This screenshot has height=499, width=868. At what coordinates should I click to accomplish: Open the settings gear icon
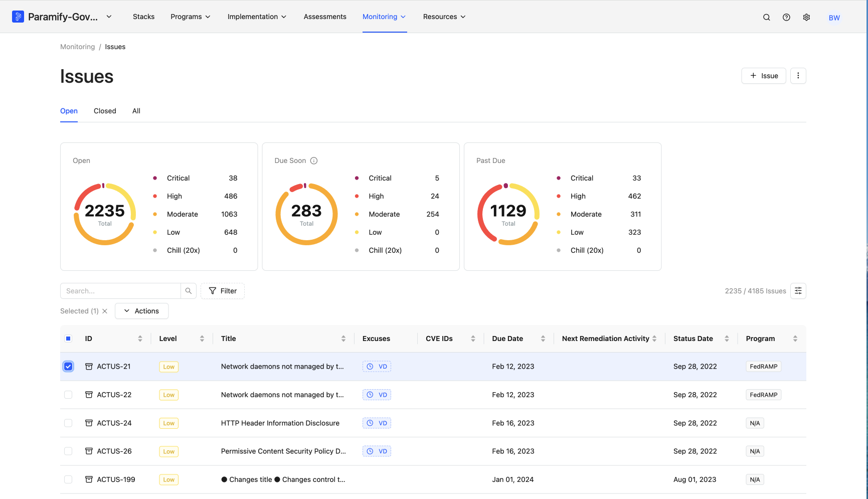point(806,17)
